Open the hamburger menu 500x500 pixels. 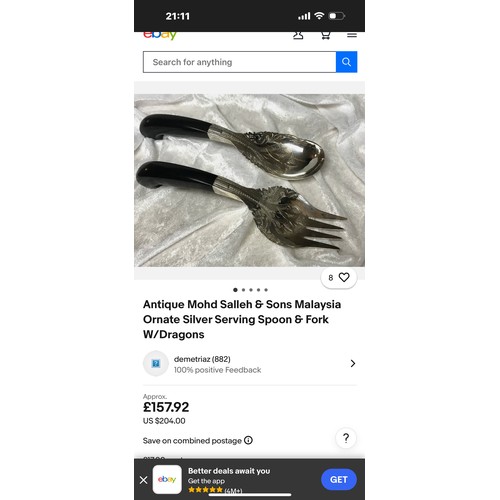(352, 35)
